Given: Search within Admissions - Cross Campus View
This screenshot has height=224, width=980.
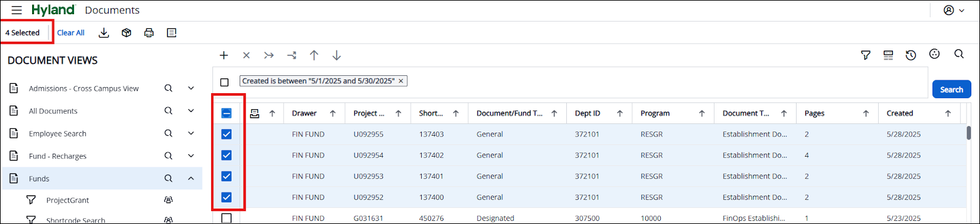Looking at the screenshot, I should (x=168, y=88).
